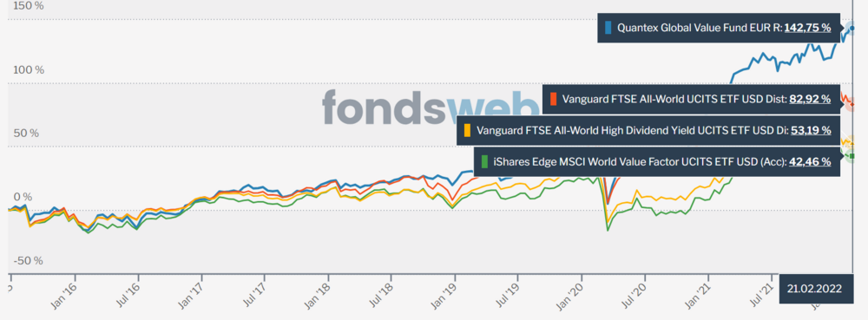Click the yellow High Dividend Yield swatch

pos(467,130)
